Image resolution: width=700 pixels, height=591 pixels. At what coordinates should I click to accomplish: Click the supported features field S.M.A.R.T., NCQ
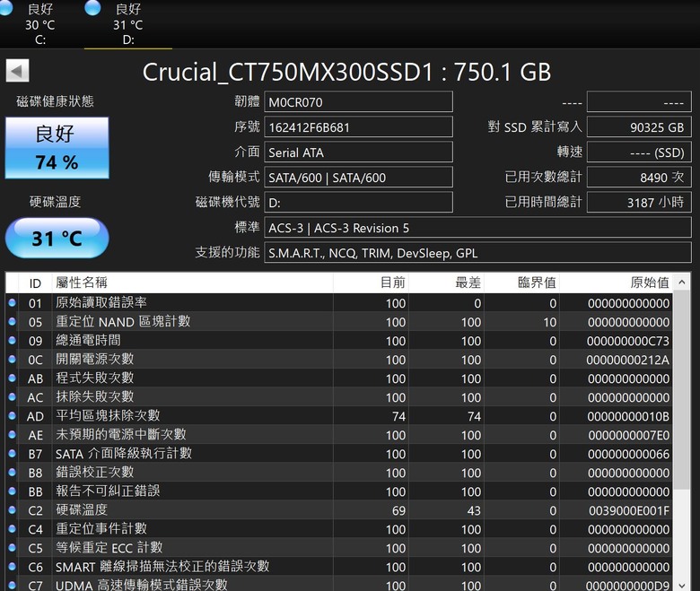477,253
